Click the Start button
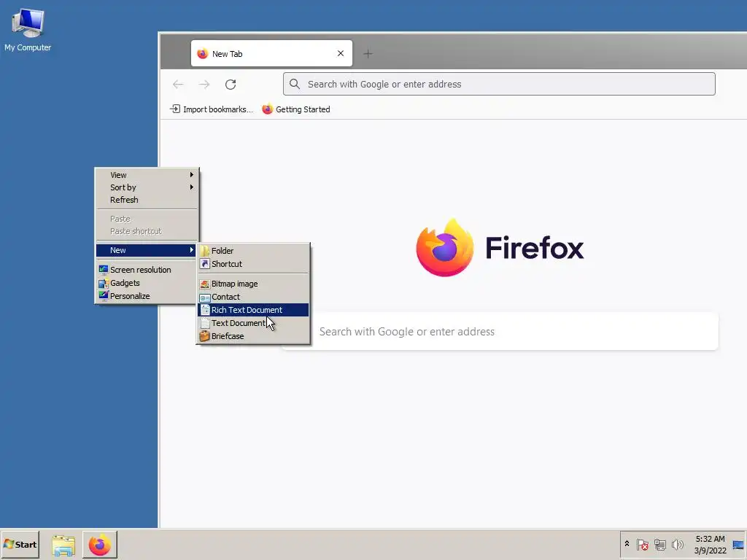Viewport: 747px width, 560px height. pyautogui.click(x=20, y=545)
